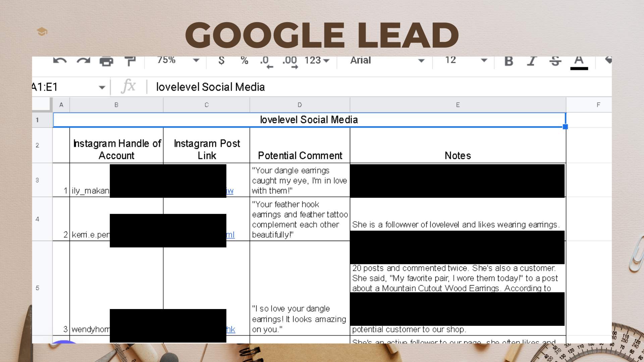Decrease decimal places icon
This screenshot has height=362, width=644.
[266, 62]
